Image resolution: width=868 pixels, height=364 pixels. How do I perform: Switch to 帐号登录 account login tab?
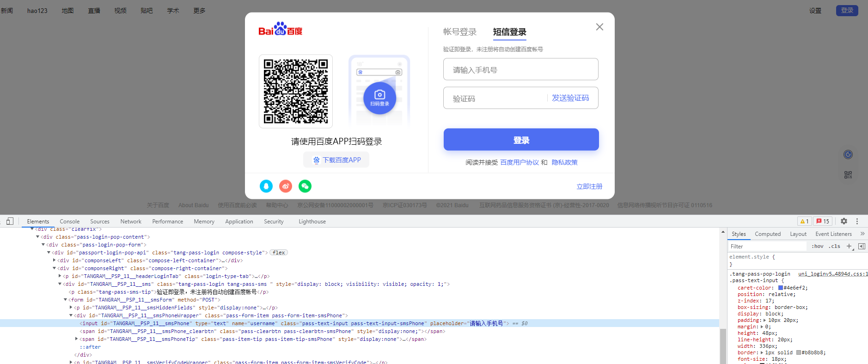pos(460,32)
